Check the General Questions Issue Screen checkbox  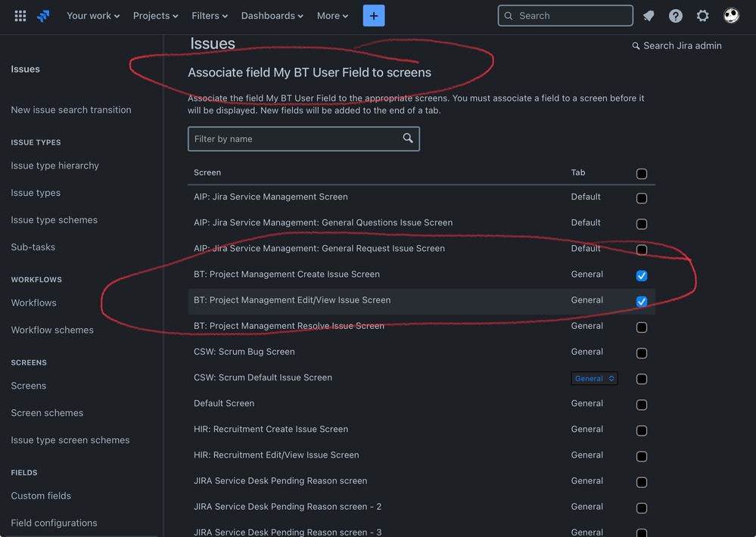[x=641, y=224]
